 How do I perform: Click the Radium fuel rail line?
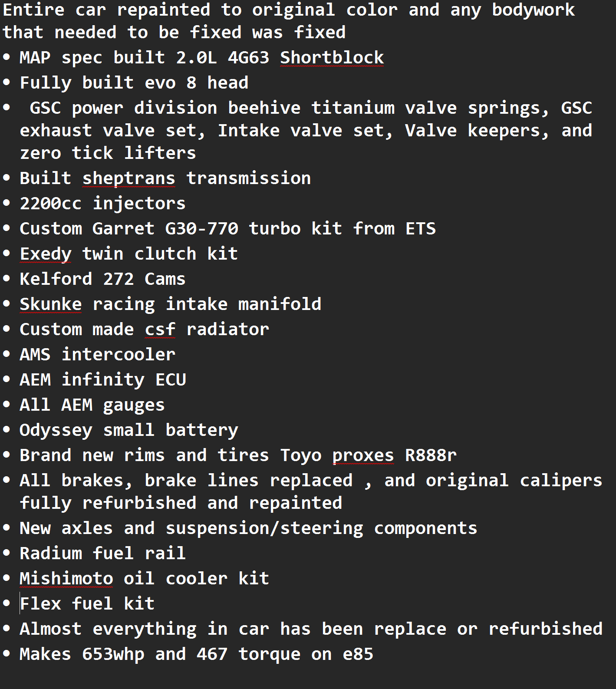pyautogui.click(x=102, y=554)
